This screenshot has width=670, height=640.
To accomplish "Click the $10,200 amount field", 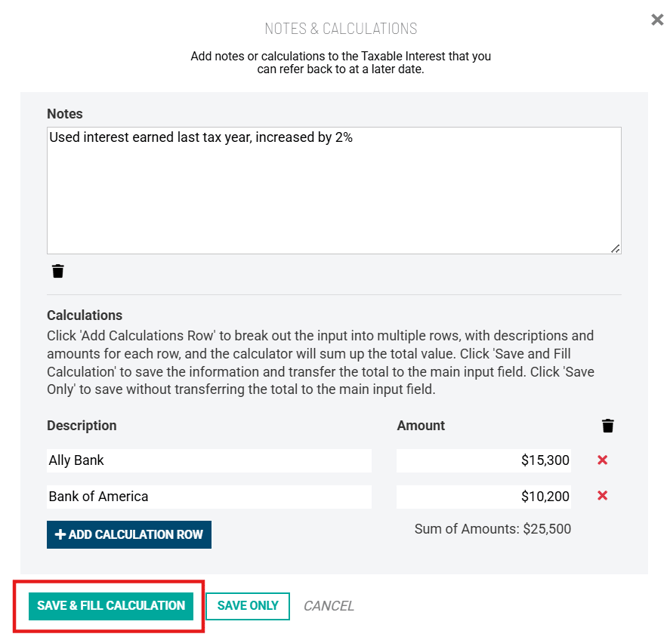I will (484, 497).
